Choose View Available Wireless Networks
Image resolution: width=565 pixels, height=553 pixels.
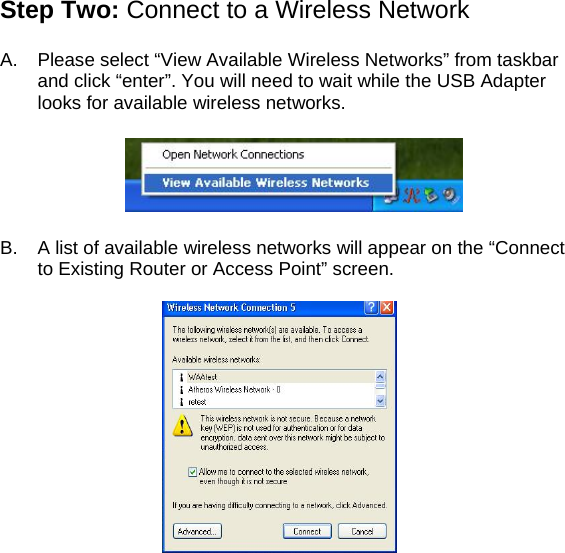(268, 183)
